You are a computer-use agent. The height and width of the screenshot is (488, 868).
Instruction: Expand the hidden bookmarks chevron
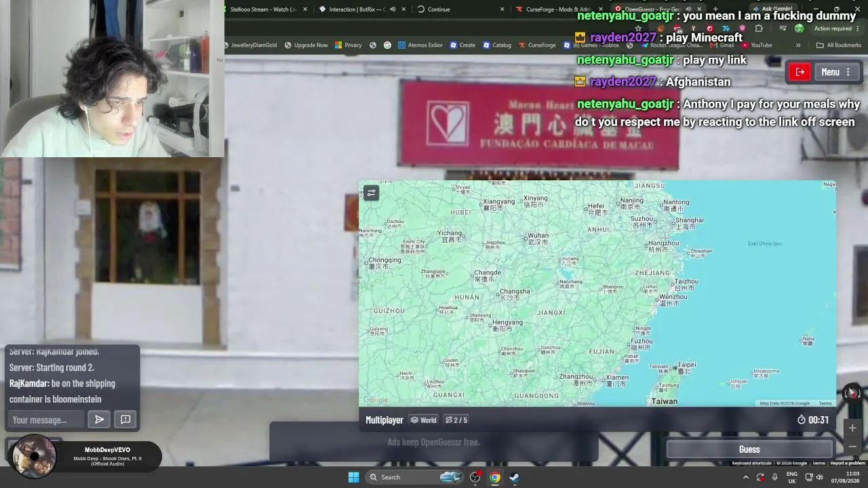798,45
